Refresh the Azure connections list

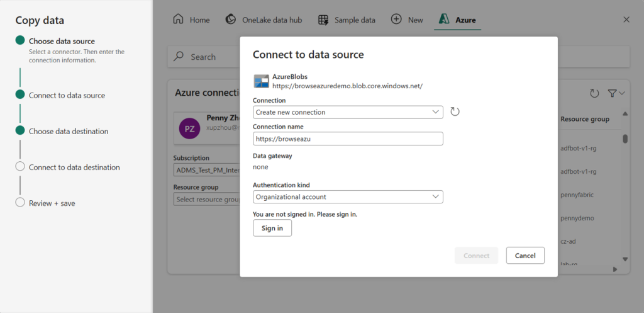(594, 93)
